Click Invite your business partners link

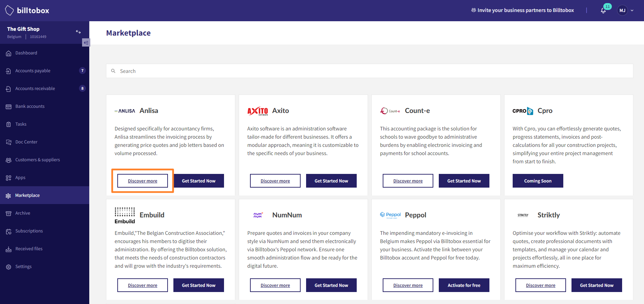523,10
